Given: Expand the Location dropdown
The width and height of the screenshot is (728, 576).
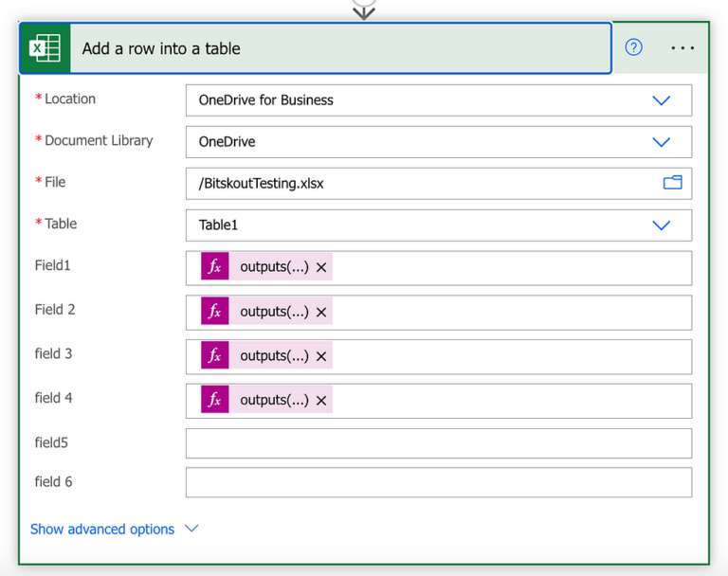Looking at the screenshot, I should [x=661, y=100].
